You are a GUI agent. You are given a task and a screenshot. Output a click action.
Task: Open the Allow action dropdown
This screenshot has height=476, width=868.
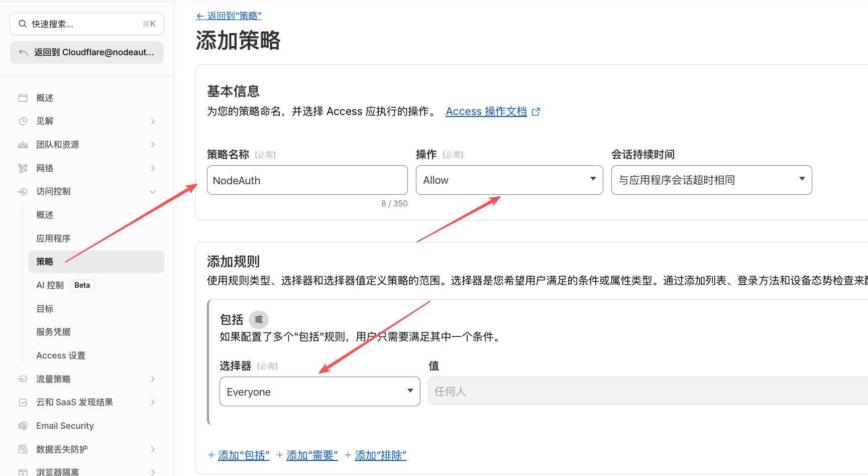(x=509, y=180)
